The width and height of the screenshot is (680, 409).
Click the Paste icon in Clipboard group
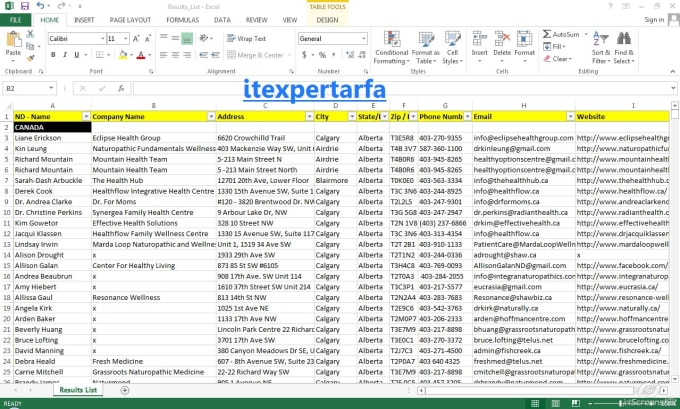pos(13,41)
